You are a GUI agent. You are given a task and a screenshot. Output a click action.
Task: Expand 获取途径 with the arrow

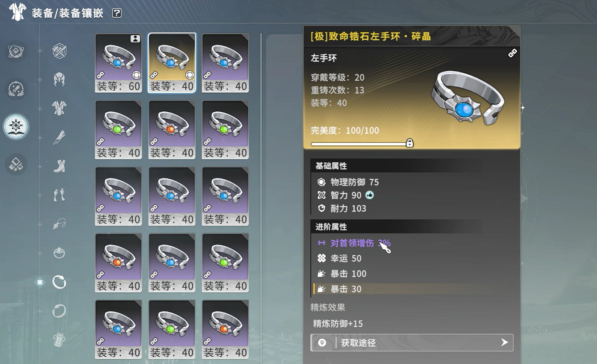pyautogui.click(x=504, y=343)
